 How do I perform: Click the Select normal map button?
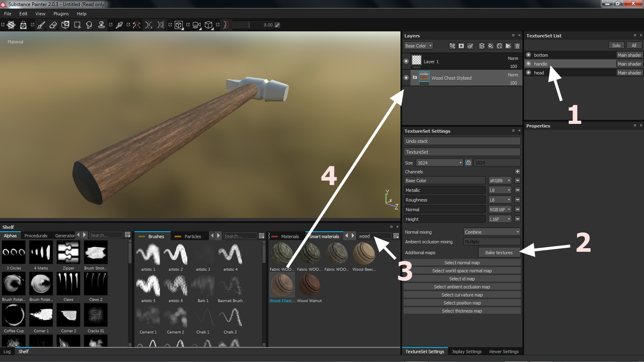[462, 263]
